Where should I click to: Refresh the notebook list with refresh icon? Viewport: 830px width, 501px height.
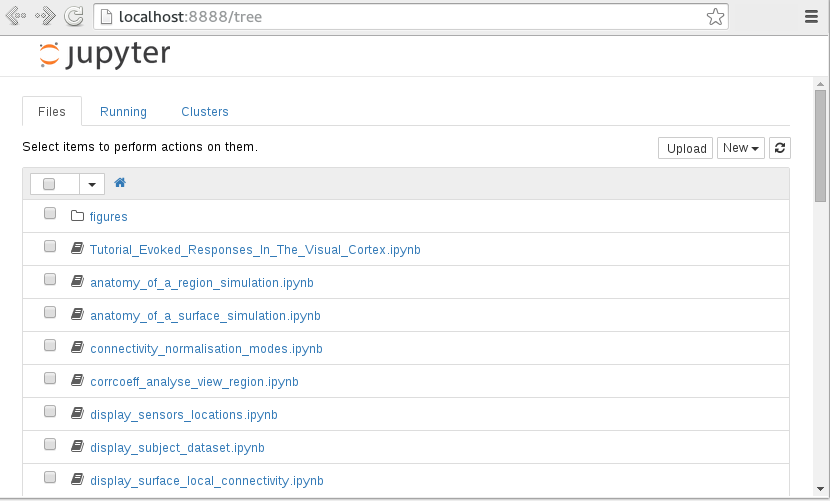[780, 148]
